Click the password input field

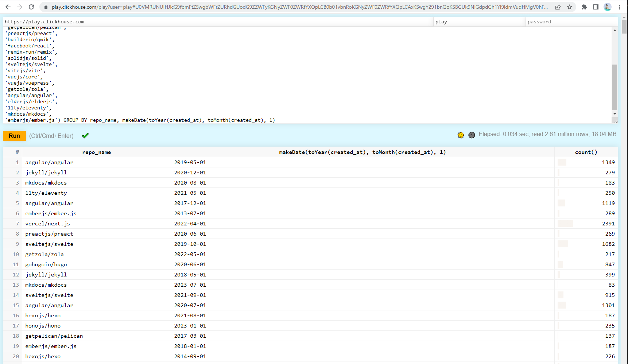click(x=571, y=22)
